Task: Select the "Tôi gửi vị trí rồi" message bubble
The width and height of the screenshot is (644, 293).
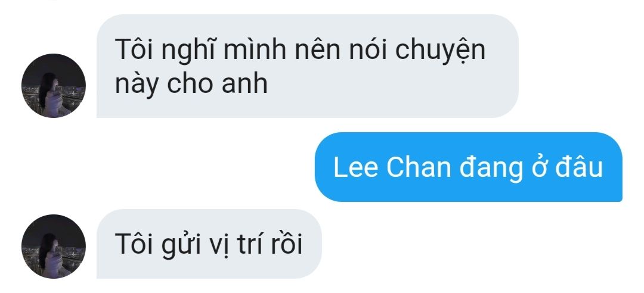Action: [x=209, y=244]
